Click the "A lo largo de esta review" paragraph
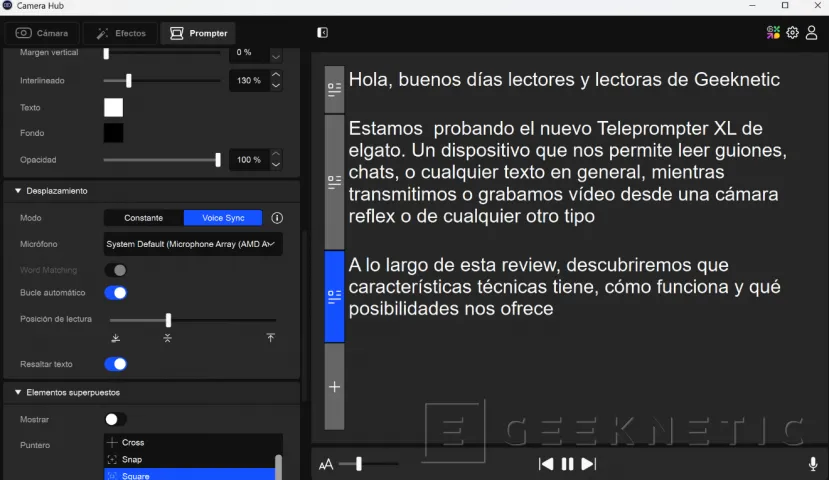This screenshot has height=480, width=829. click(564, 287)
